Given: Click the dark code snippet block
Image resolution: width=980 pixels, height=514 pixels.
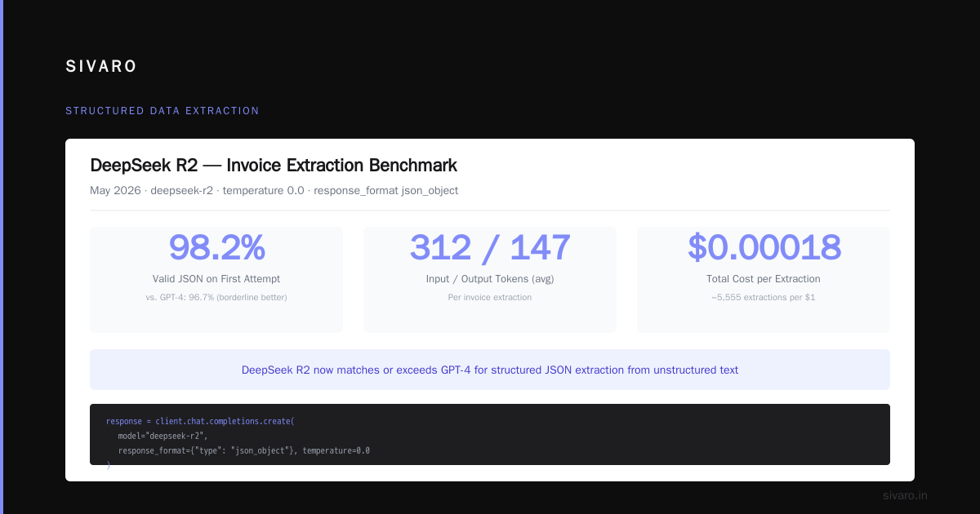Looking at the screenshot, I should point(490,434).
